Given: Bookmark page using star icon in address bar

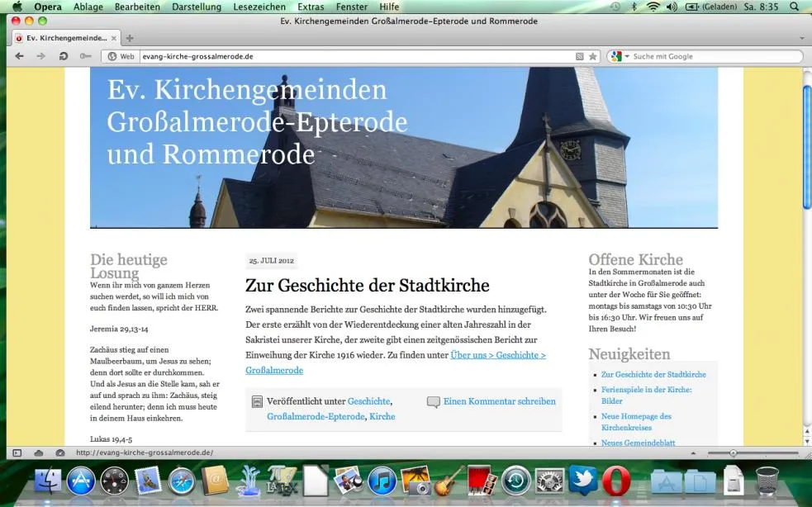Looking at the screenshot, I should pos(593,56).
